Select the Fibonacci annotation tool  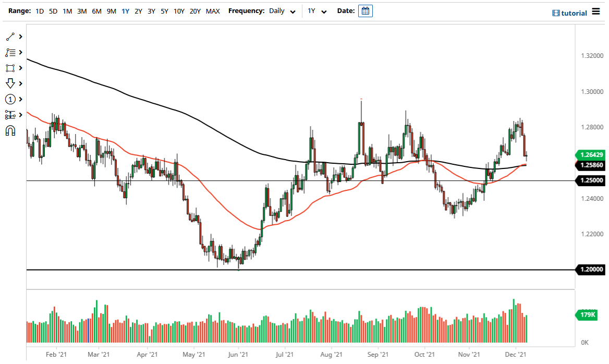pyautogui.click(x=10, y=52)
